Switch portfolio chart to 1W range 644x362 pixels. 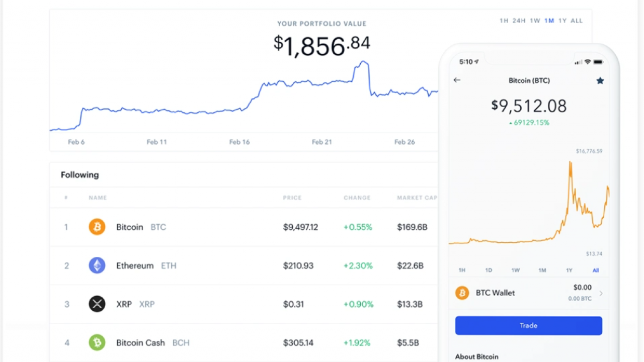tap(535, 21)
